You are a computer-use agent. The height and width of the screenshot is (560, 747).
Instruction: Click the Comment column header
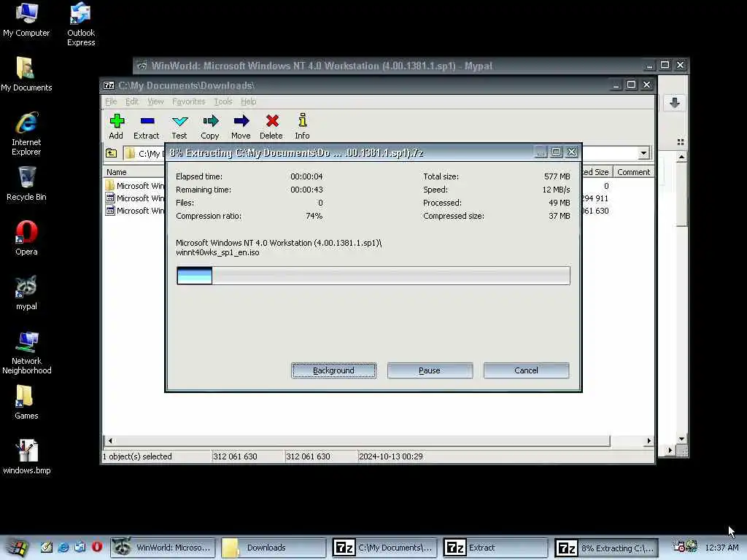point(633,172)
